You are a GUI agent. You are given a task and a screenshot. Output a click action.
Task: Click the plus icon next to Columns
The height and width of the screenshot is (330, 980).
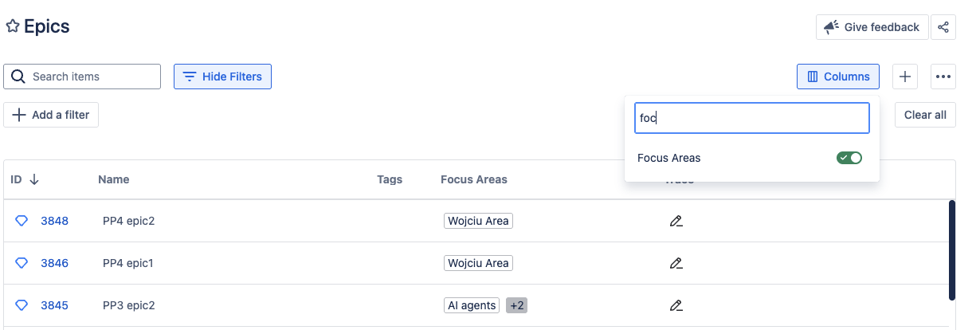click(905, 77)
